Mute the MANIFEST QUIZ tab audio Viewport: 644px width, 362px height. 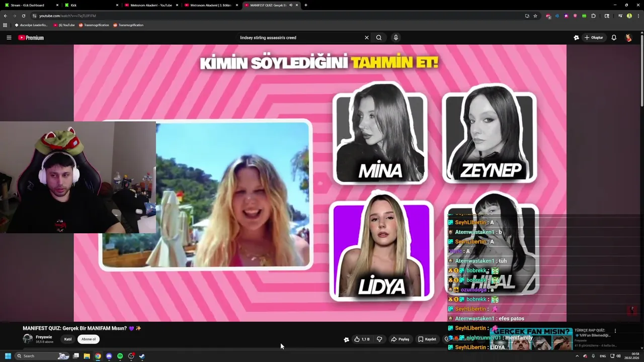290,5
